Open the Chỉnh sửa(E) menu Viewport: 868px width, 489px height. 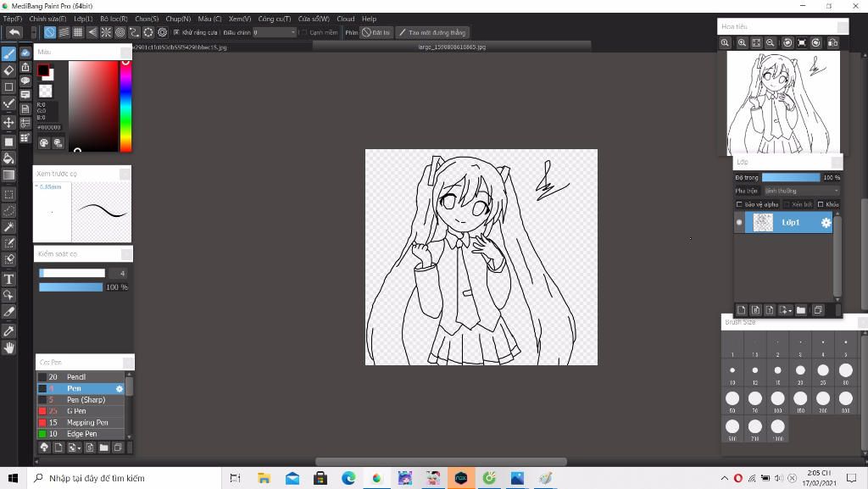coord(47,19)
